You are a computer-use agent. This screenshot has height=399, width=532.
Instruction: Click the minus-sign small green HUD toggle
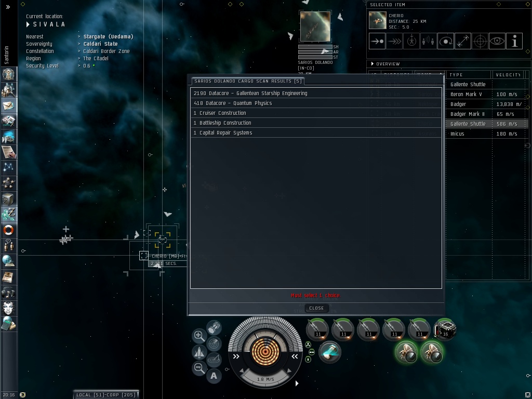[x=312, y=352]
